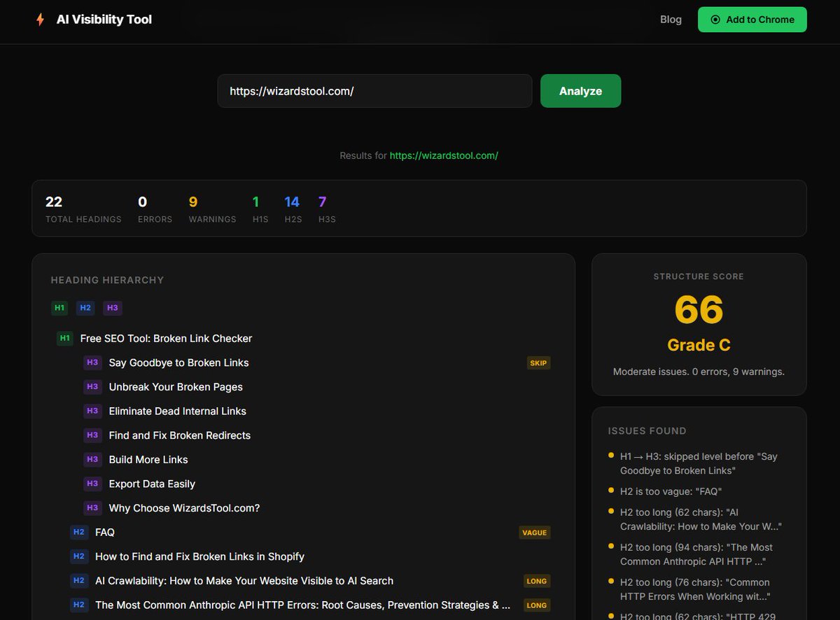Click the Issues Found panel title
The height and width of the screenshot is (620, 840).
pyautogui.click(x=647, y=431)
